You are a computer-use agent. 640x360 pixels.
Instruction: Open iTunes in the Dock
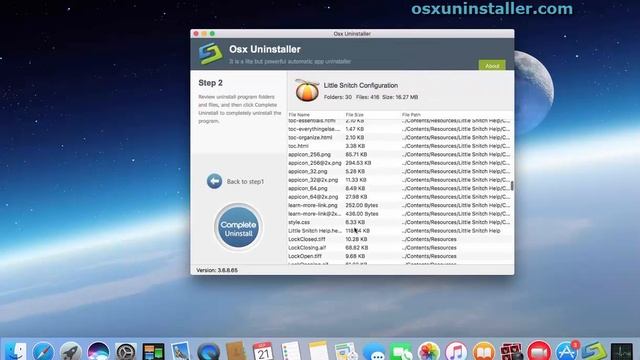[456, 351]
